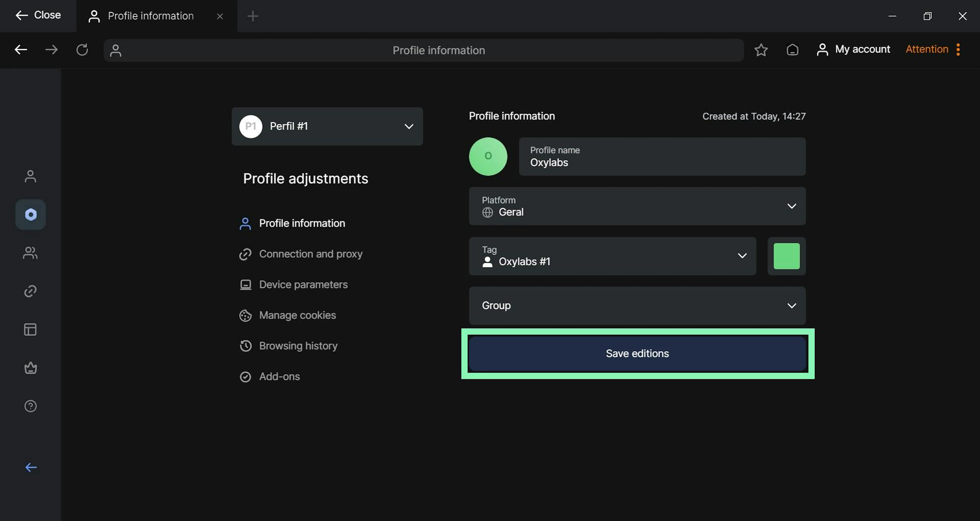980x521 pixels.
Task: Open the link chain sidebar icon
Action: [x=30, y=291]
